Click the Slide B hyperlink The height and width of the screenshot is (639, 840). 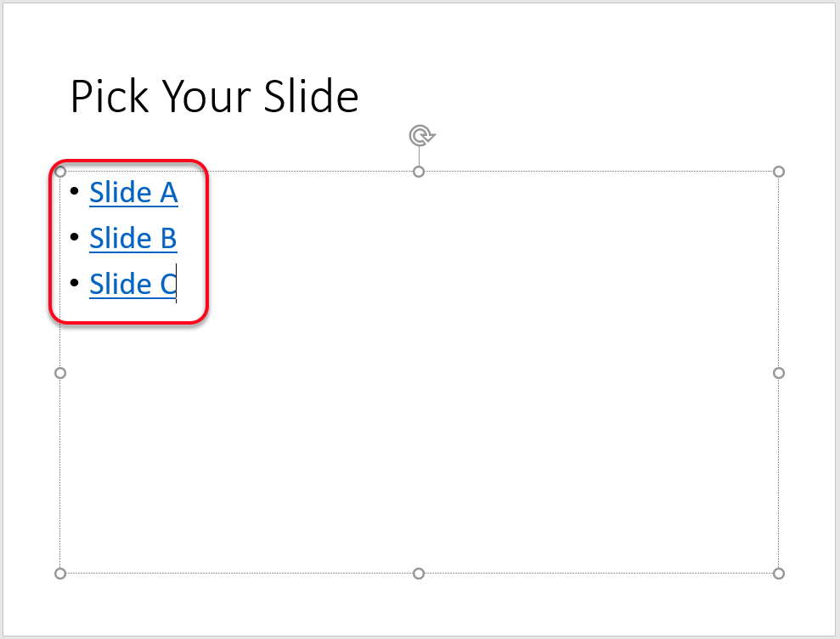click(x=132, y=239)
